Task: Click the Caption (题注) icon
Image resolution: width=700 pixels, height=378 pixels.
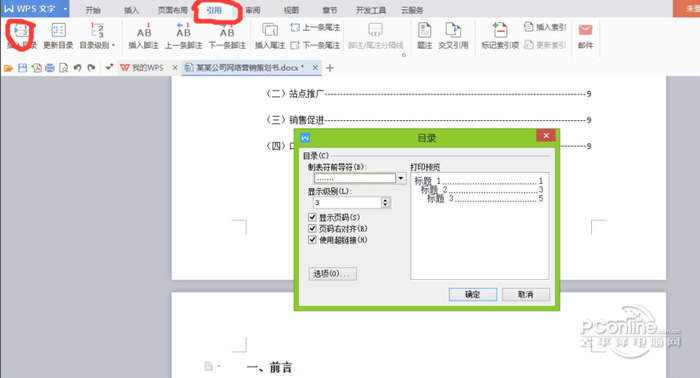Action: [425, 30]
